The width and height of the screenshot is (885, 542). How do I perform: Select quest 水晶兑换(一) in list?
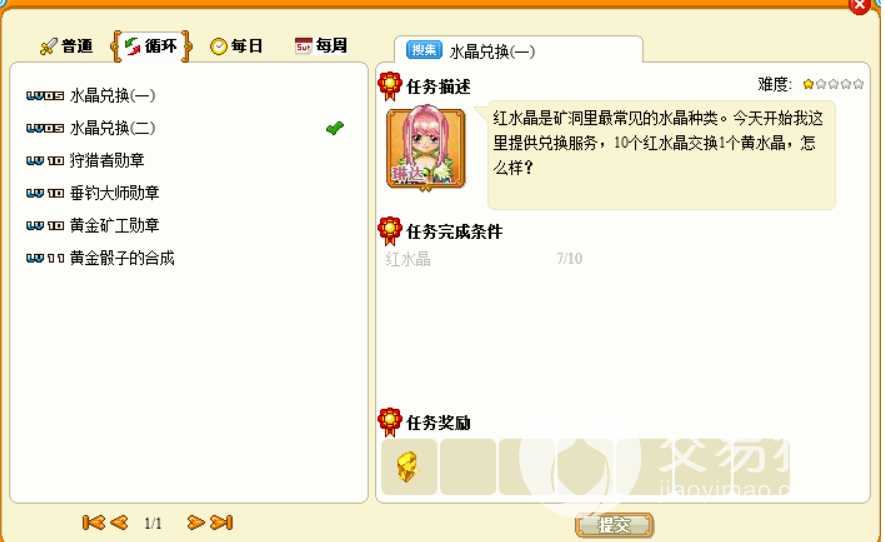91,95
